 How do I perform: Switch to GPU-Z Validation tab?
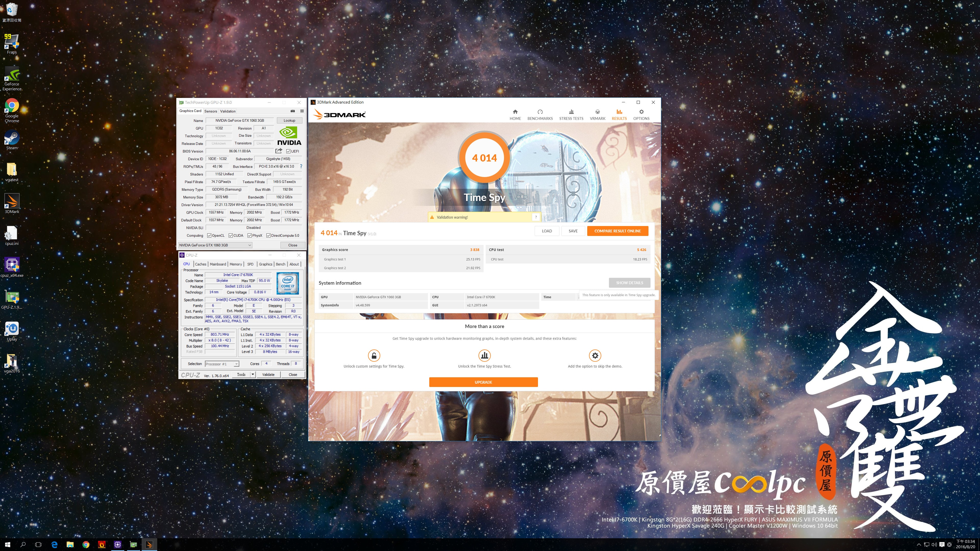click(x=227, y=111)
